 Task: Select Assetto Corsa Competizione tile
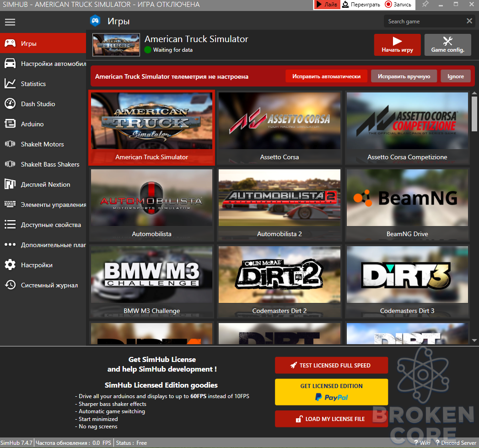(407, 128)
